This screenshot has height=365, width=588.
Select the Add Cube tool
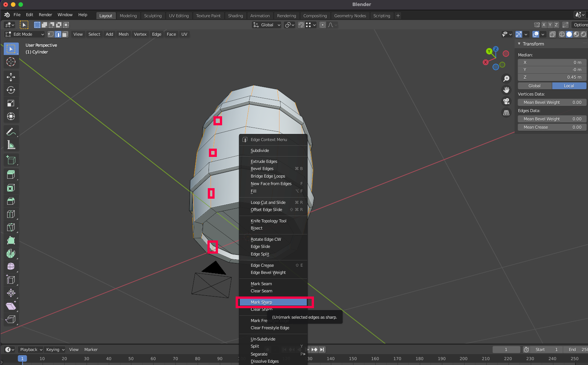tap(11, 160)
